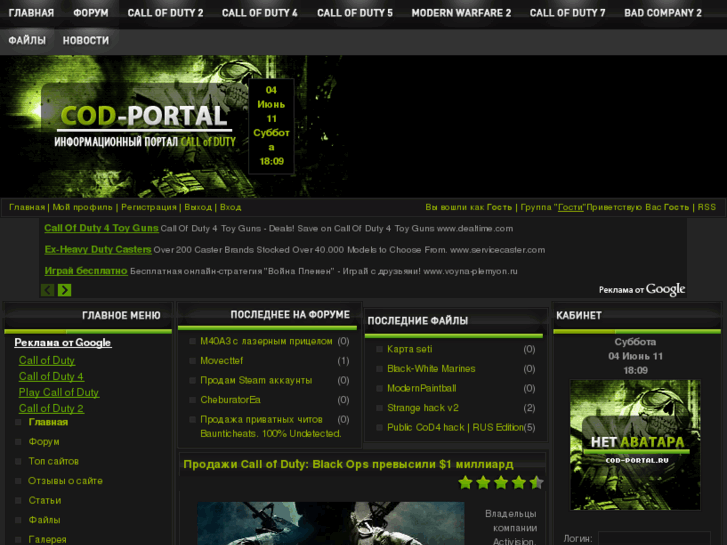Click the НЕТ АВАТАРА avatar image

[635, 445]
